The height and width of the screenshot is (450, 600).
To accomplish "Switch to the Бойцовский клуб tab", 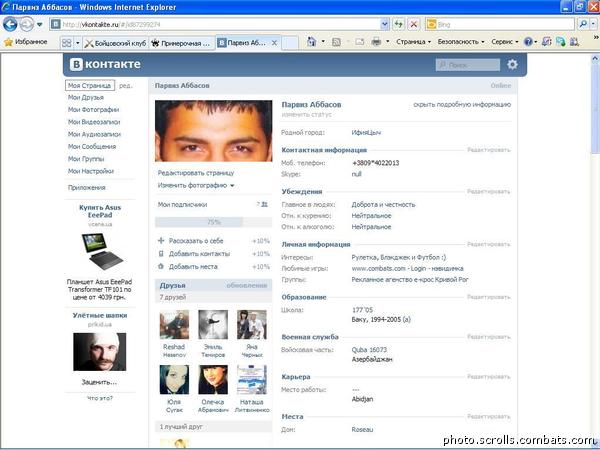I will 116,43.
